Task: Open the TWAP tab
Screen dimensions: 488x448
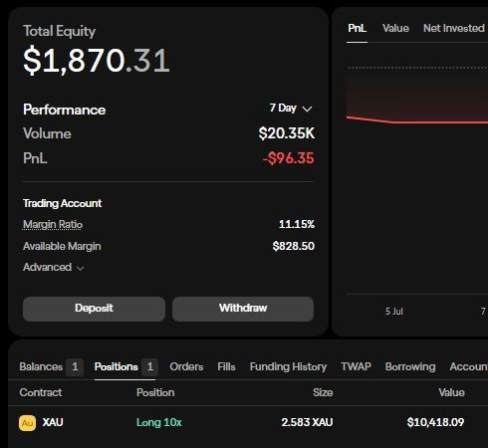Action: click(x=356, y=366)
